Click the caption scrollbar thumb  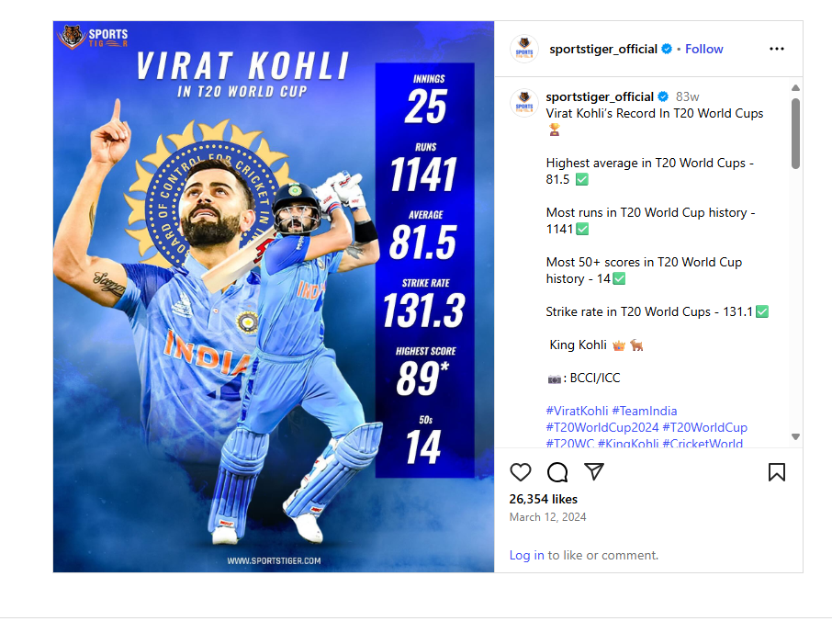pyautogui.click(x=795, y=133)
